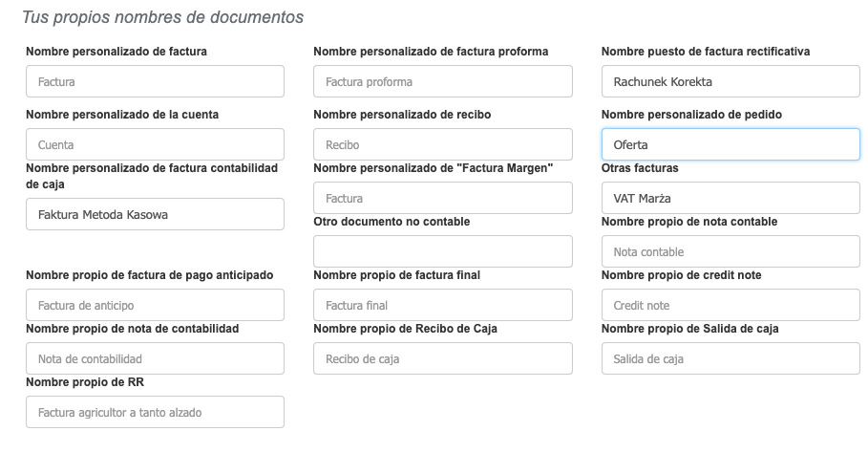Click the pedido field containing 'Oferta'

[730, 144]
